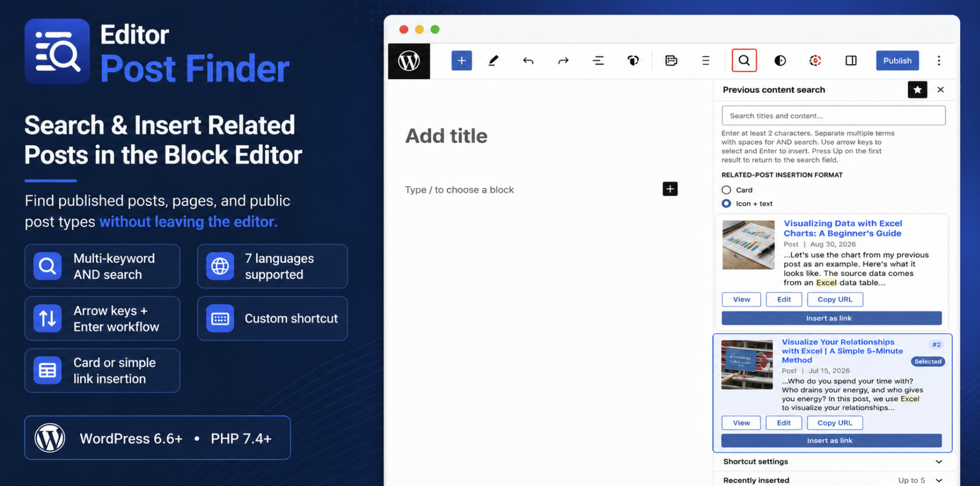980x486 pixels.
Task: Click the green macOS zoom dot
Action: 435,29
